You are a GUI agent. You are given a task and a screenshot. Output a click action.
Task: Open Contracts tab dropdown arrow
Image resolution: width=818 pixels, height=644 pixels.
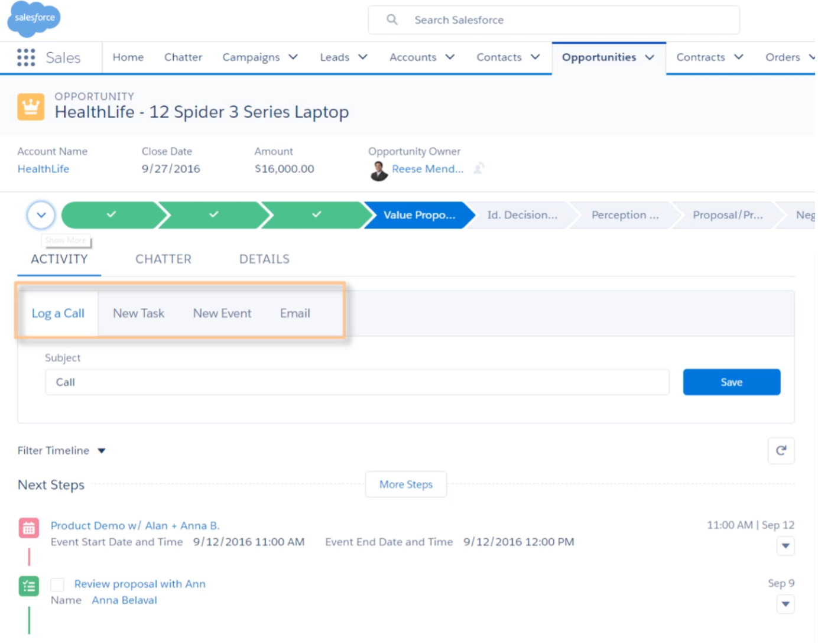click(x=738, y=57)
